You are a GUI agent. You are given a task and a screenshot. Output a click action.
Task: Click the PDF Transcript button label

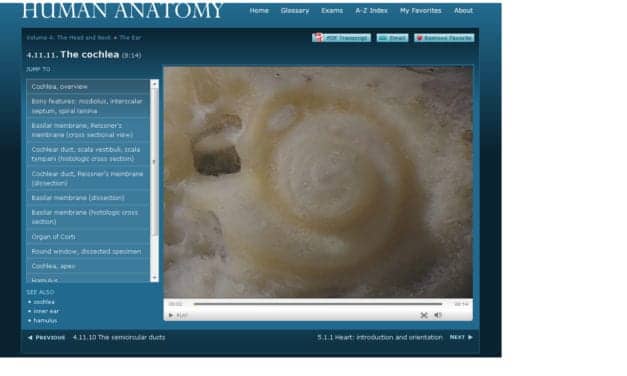[346, 38]
